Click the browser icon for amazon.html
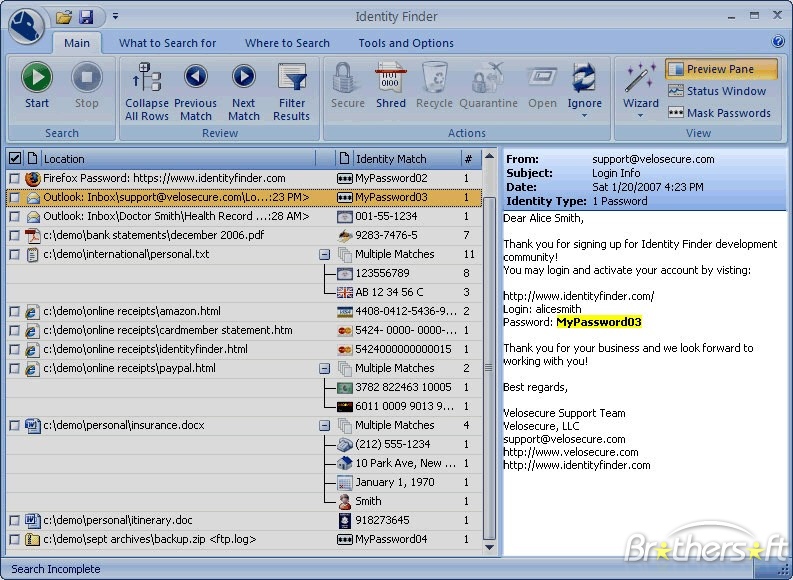Viewport: 793px width, 580px height. point(32,311)
